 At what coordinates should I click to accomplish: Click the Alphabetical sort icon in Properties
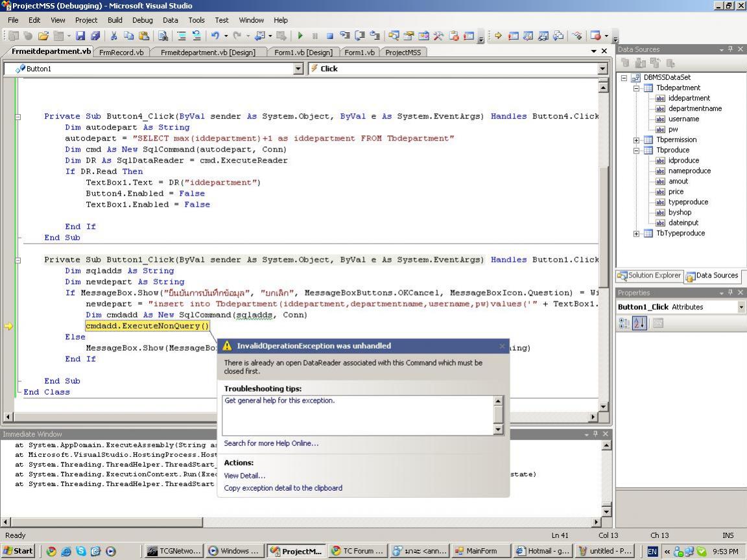pyautogui.click(x=639, y=323)
